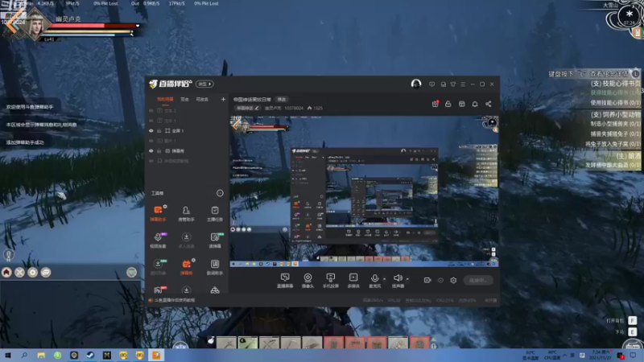Open Windows notification center

tap(634, 355)
